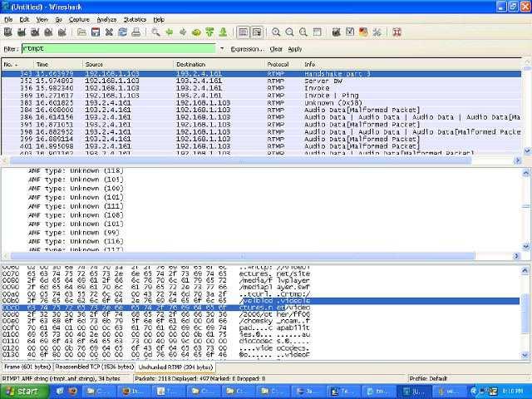Open the list of capture interfaces icon
This screenshot has height=399, width=532.
point(8,32)
